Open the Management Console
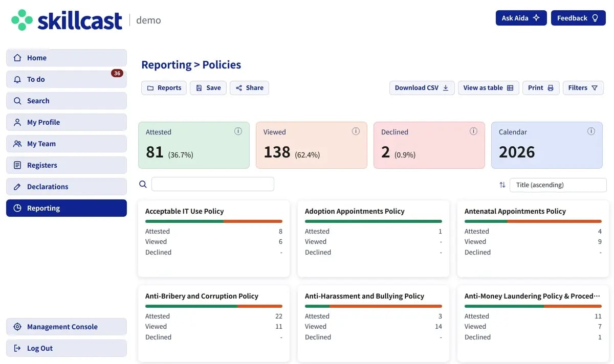The image size is (614, 364). [x=67, y=327]
